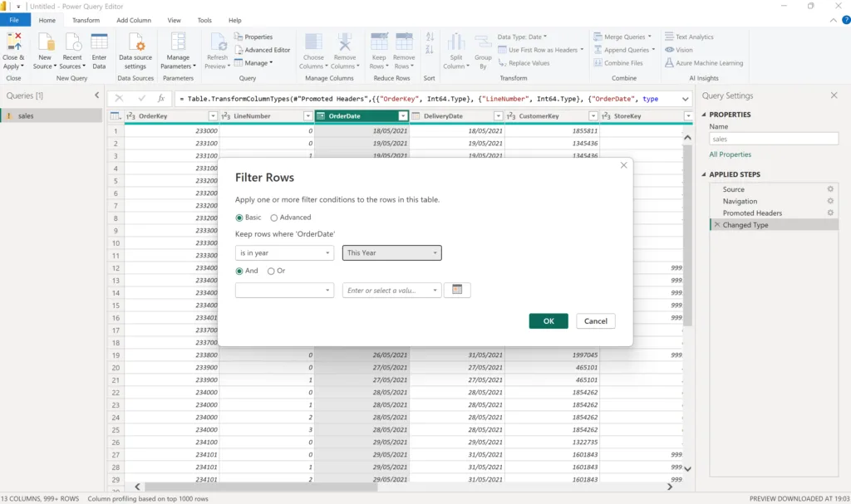Click the Choose Columns icon
This screenshot has width=851, height=504.
coord(313,42)
